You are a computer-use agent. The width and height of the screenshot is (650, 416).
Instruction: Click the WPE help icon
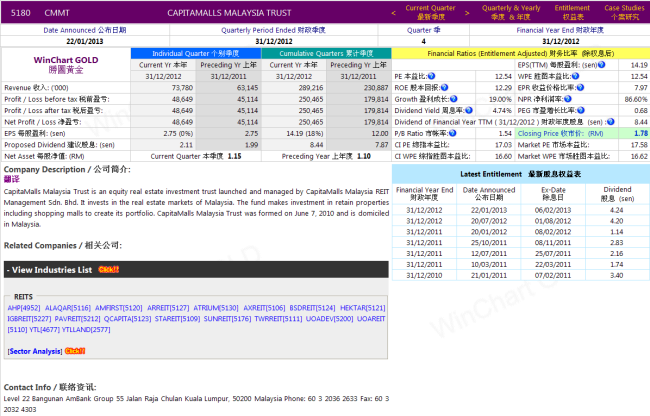(x=575, y=76)
